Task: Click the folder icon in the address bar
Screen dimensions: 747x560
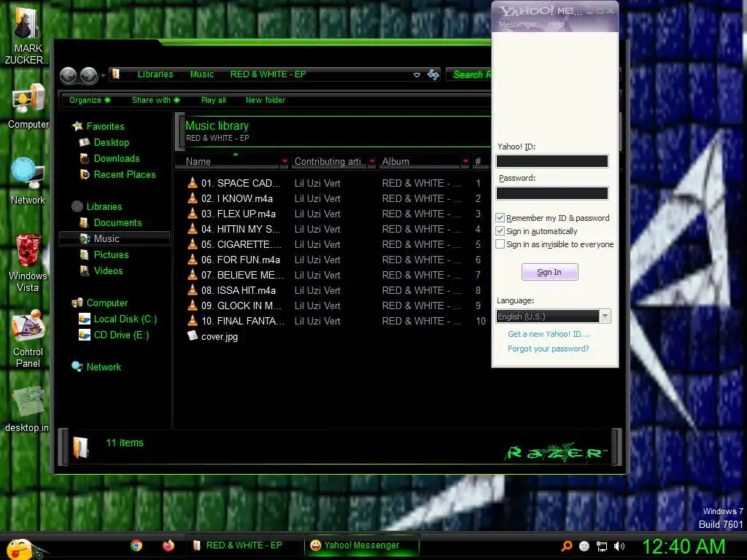Action: (x=115, y=74)
